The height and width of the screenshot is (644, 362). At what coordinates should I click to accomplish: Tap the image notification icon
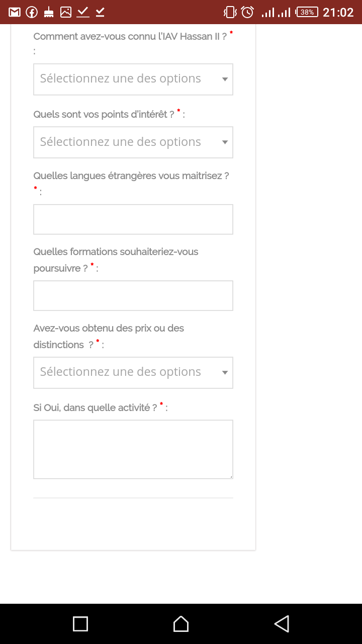point(66,12)
